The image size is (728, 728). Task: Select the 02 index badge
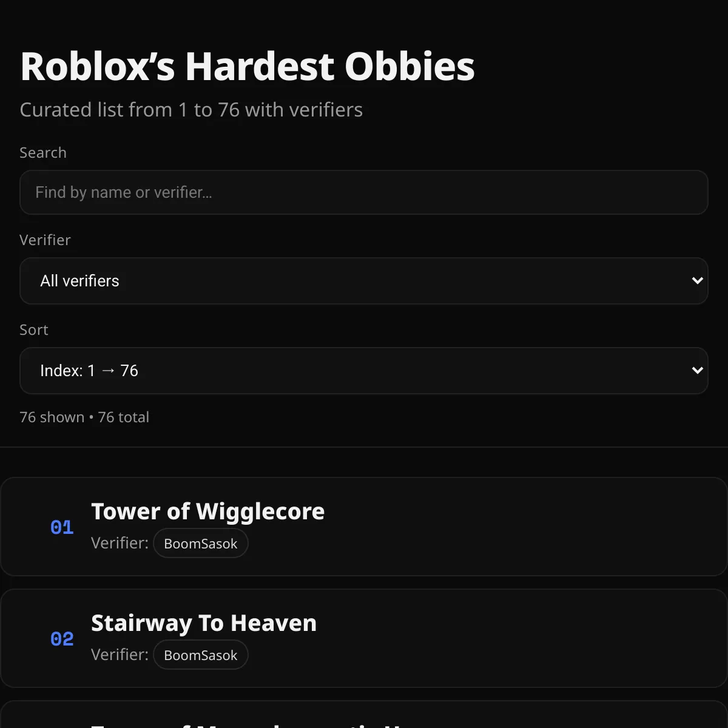(x=62, y=639)
